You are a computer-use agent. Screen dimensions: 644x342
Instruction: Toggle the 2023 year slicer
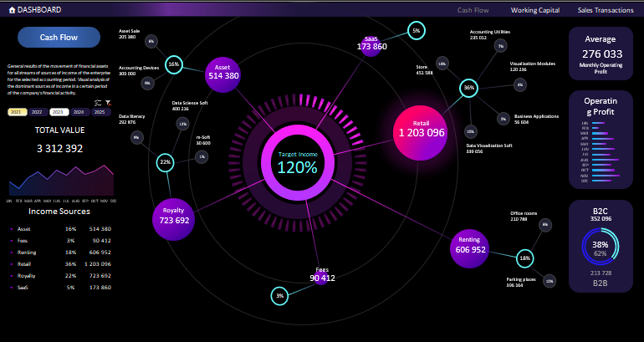coord(59,111)
